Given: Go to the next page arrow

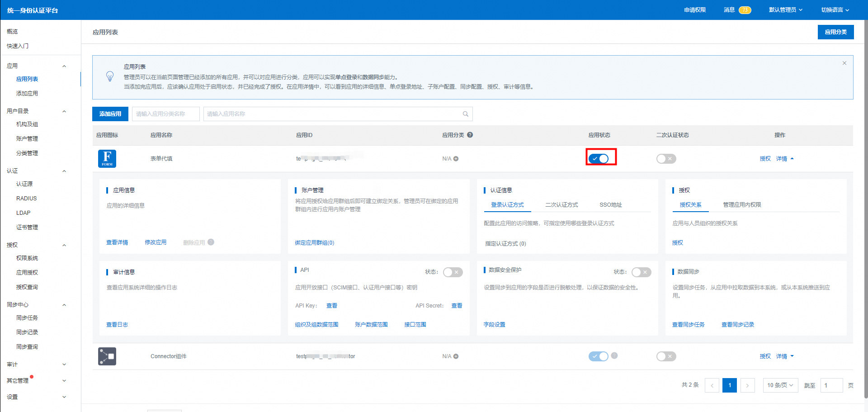Looking at the screenshot, I should coord(747,385).
